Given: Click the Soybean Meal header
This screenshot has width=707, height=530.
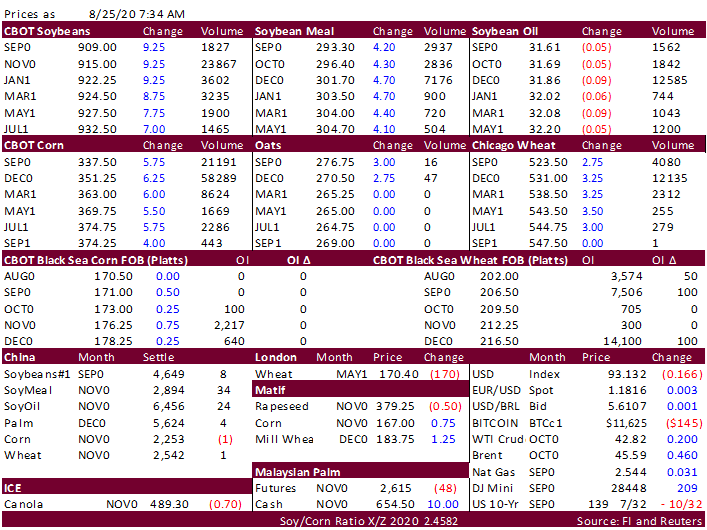Looking at the screenshot, I should (x=294, y=31).
